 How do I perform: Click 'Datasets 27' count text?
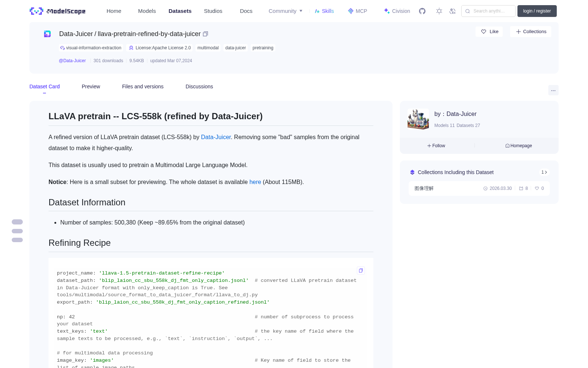pos(468,125)
